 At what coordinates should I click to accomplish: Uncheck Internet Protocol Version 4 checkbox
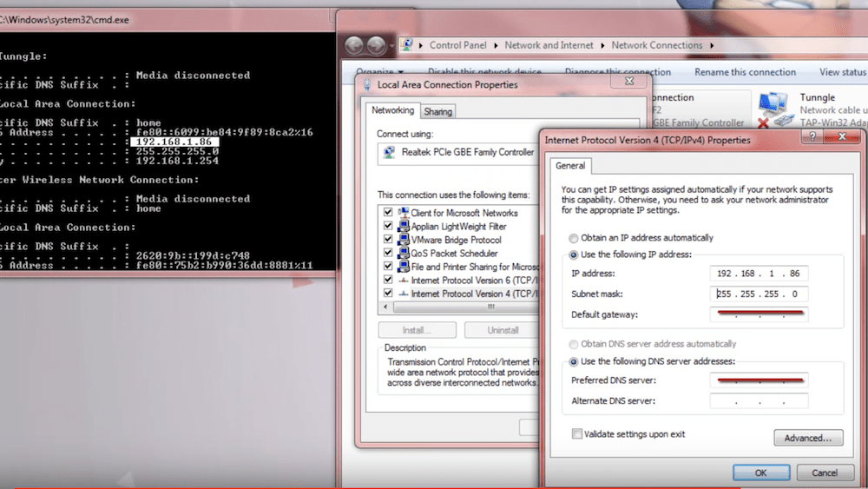pos(388,294)
